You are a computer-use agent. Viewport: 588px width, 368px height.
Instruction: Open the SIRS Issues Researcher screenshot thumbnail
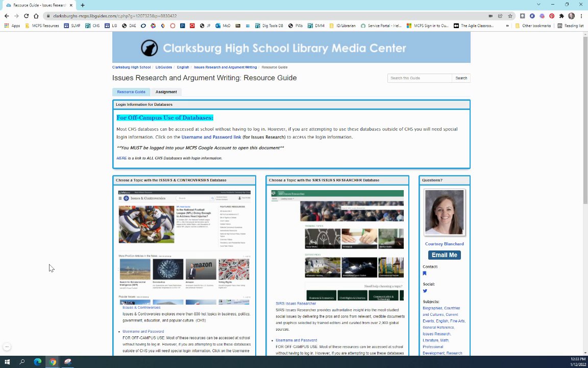337,245
